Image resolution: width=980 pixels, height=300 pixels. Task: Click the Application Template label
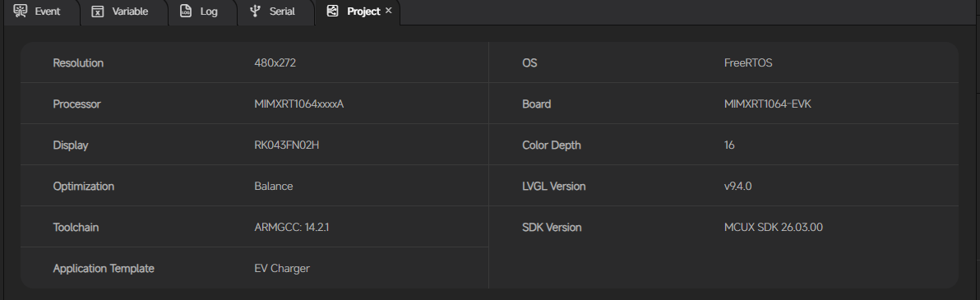pos(104,269)
